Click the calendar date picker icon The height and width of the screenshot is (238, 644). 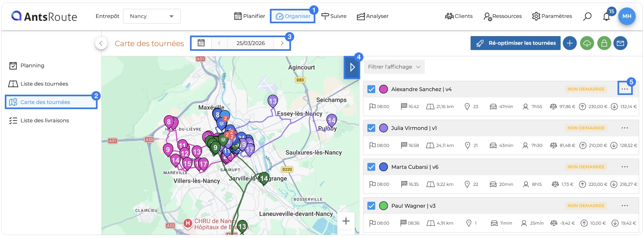[201, 43]
